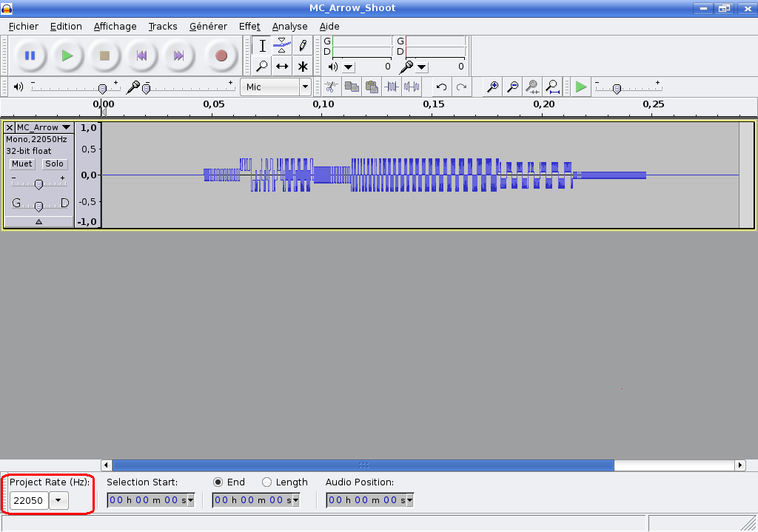Select the Zoom tool magnifier

tap(261, 66)
